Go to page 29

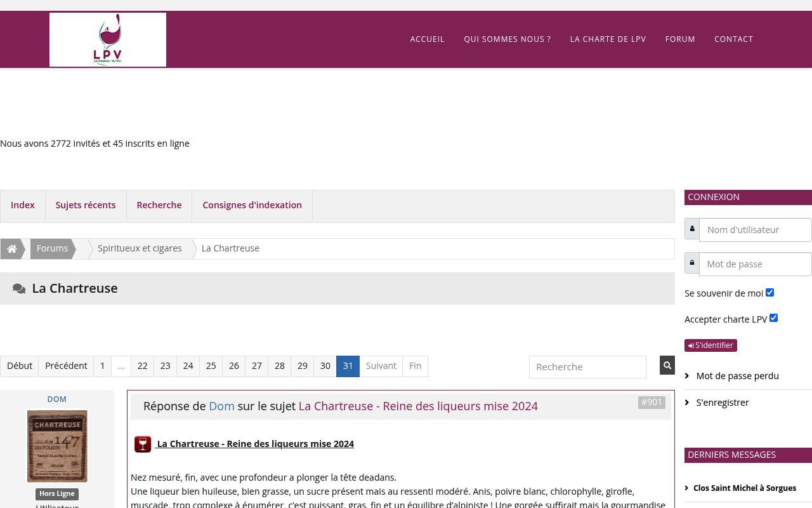point(303,366)
